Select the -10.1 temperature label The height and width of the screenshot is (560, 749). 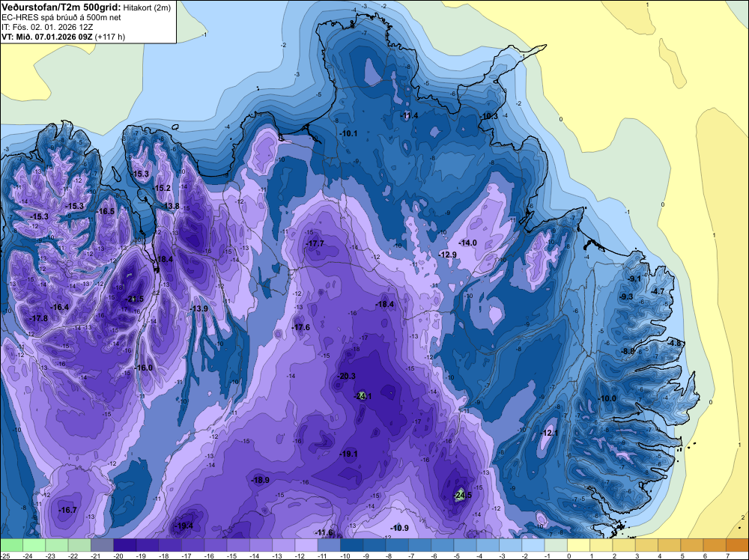pos(348,133)
